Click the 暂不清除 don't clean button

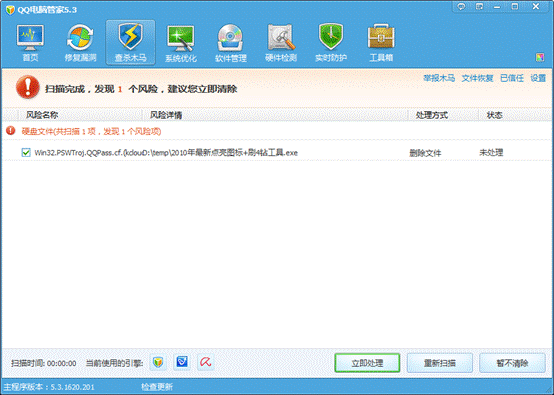[512, 363]
